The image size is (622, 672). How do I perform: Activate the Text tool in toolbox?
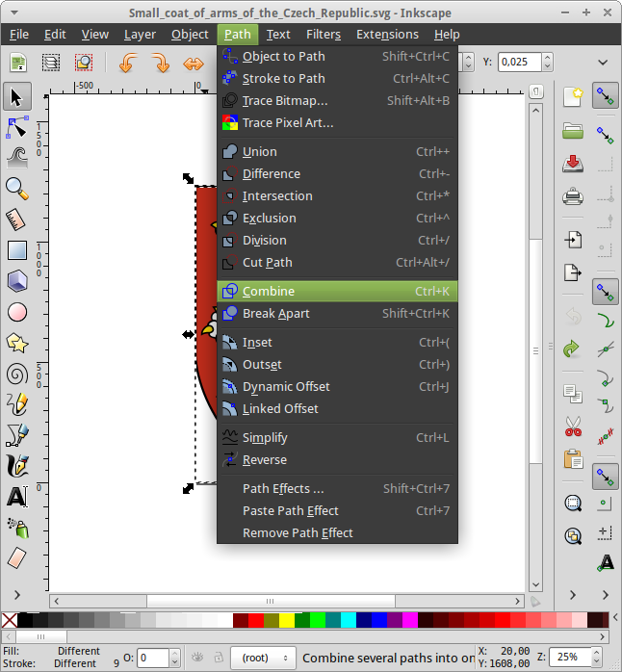click(17, 497)
